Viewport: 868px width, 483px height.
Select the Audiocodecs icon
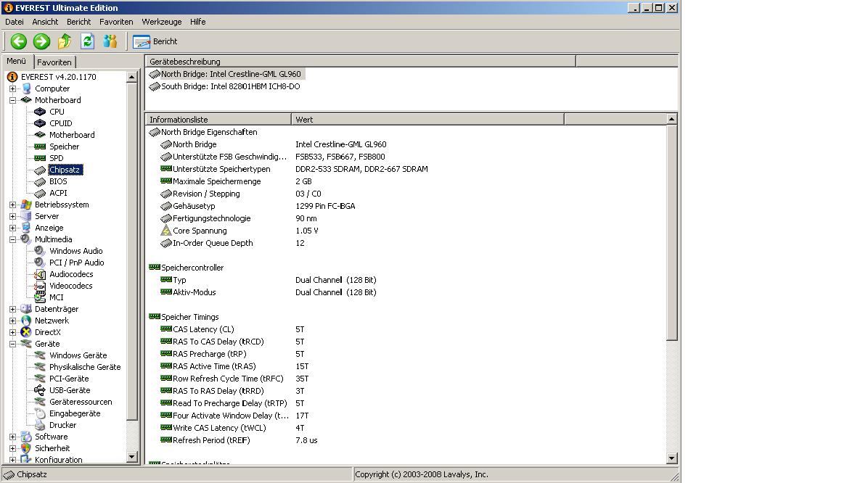pos(40,274)
